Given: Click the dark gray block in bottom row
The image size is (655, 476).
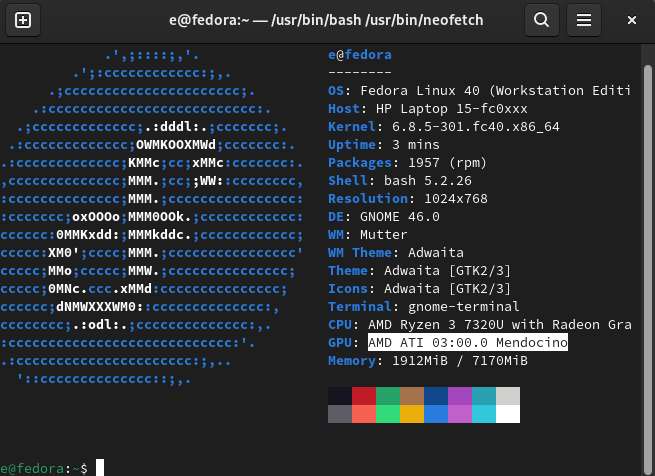Looking at the screenshot, I should coord(340,414).
